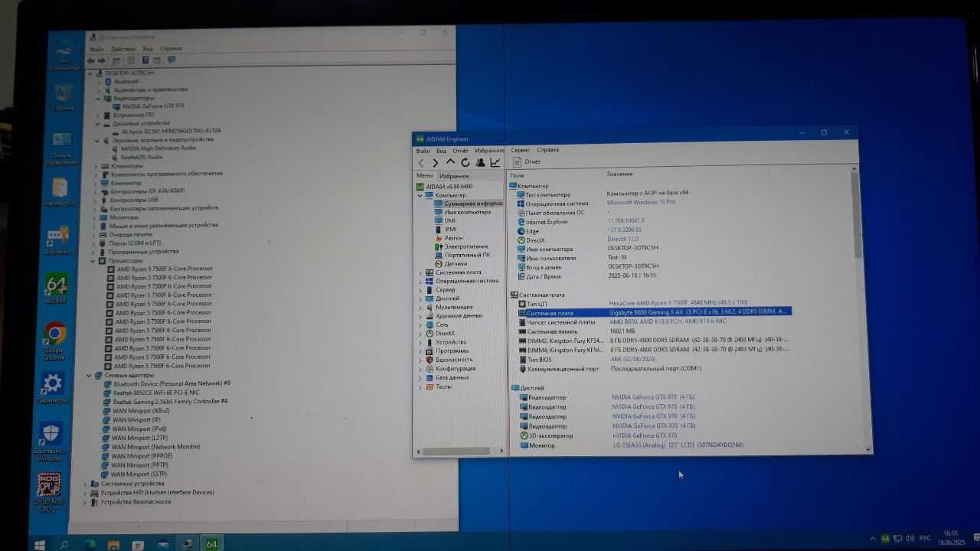Select Датчики tree item
Screen dimensions: 980x551
(450, 263)
